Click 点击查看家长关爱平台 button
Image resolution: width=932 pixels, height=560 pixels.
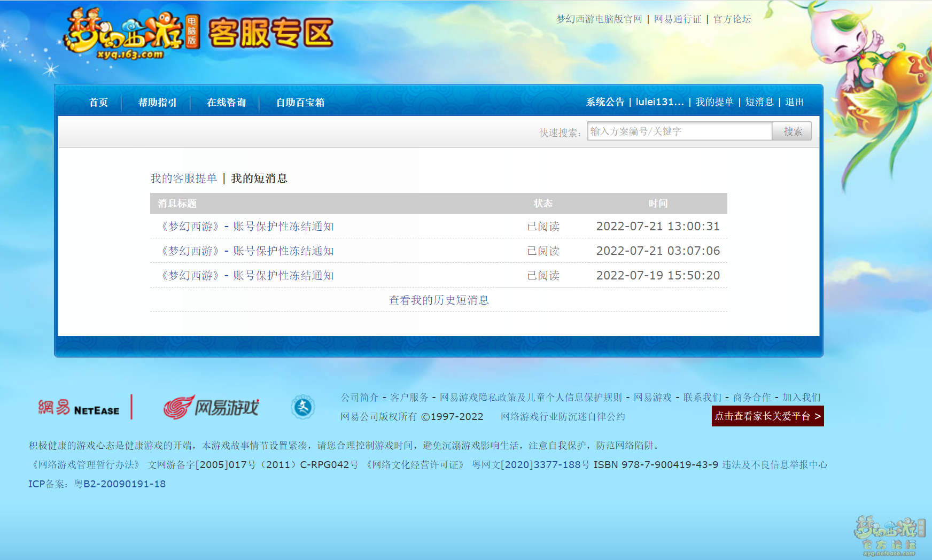[767, 416]
